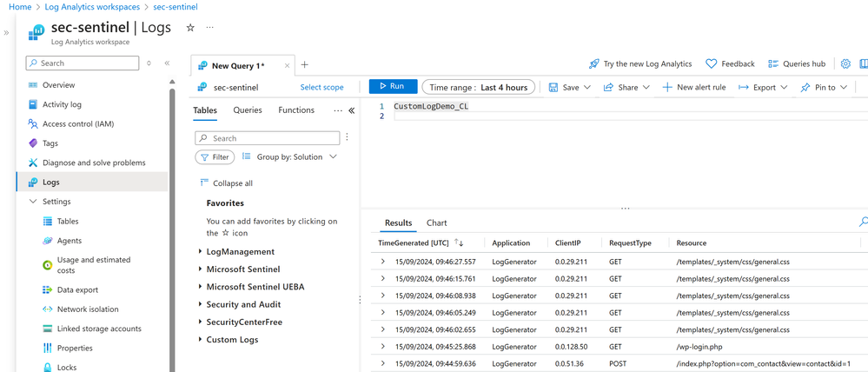This screenshot has height=372, width=868.
Task: Change the Time range: Last 4 hours
Action: [x=479, y=88]
